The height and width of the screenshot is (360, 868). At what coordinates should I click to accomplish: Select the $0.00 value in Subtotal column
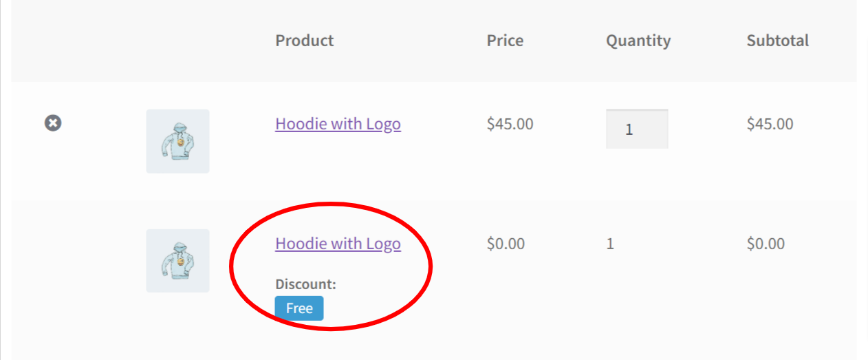tap(766, 244)
